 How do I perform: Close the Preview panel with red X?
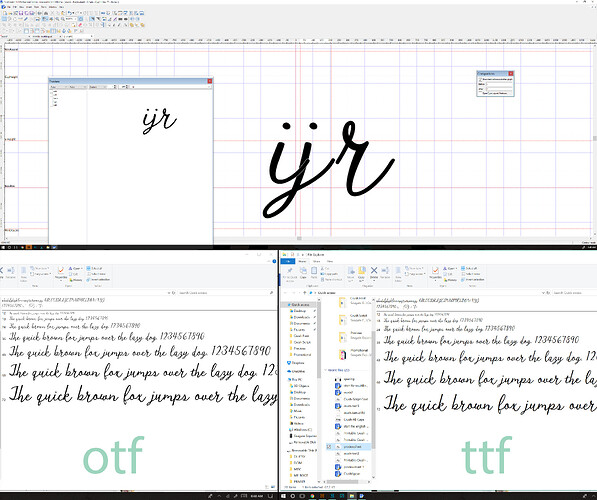pyautogui.click(x=209, y=81)
